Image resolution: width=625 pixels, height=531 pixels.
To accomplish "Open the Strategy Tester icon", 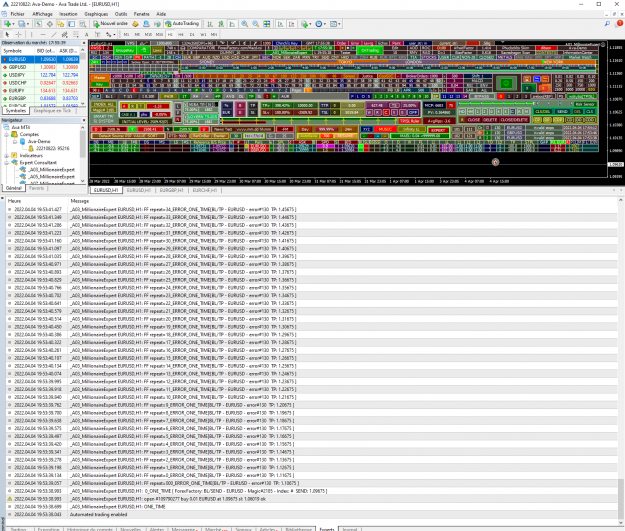I will click(82, 24).
